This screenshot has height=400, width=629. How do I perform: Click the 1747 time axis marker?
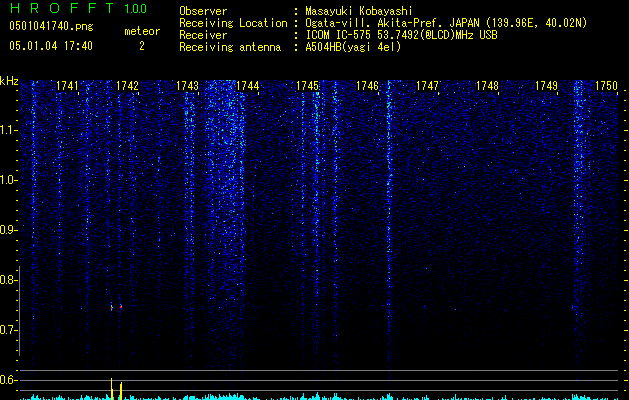point(427,86)
